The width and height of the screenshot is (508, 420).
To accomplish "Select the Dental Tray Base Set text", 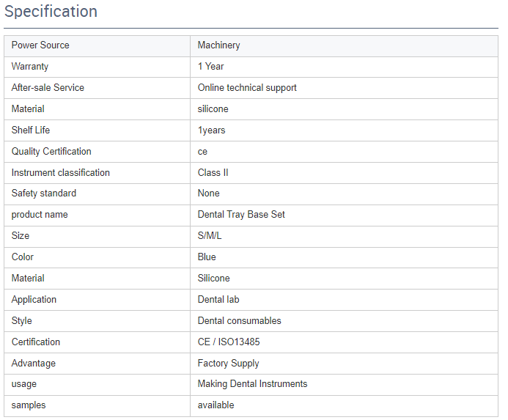I will (x=241, y=215).
